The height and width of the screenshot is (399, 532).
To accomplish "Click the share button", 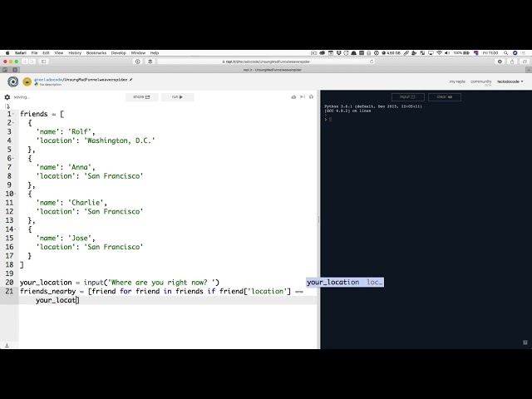I will [141, 97].
